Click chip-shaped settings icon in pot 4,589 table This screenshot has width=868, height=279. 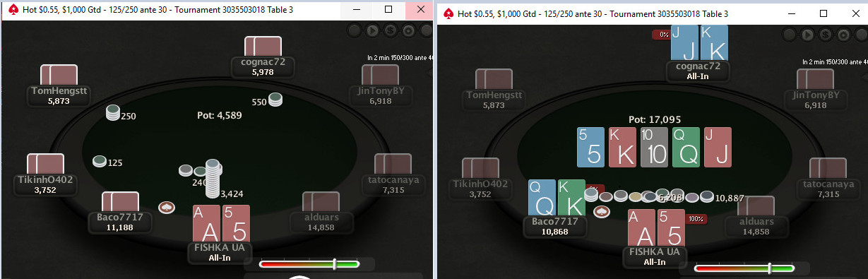coord(408,30)
